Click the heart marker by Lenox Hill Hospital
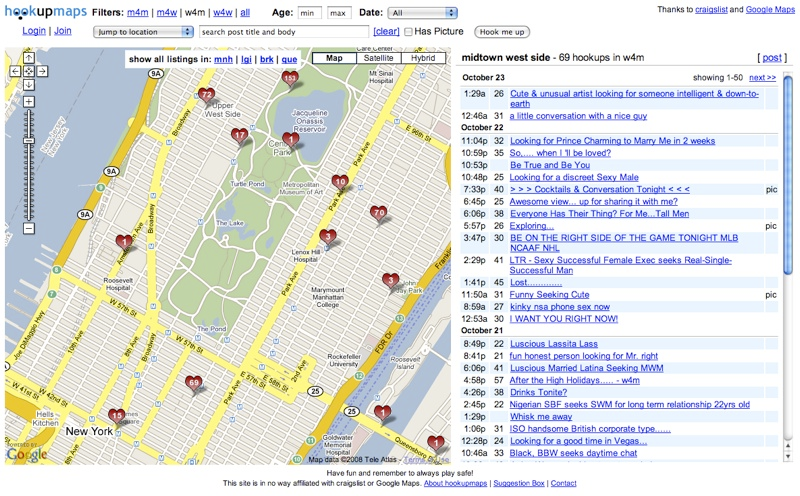 point(328,237)
